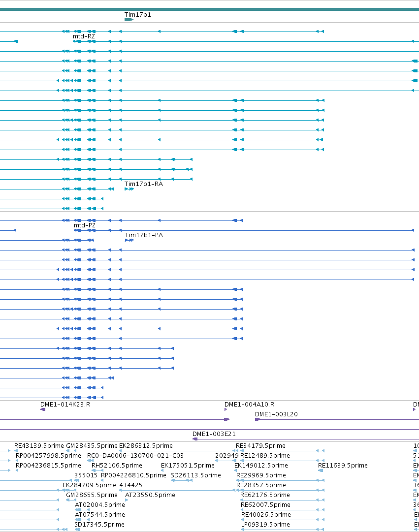The width and height of the screenshot is (419, 532).
Task: Select RC0-DA0006-130700-021-C03 label
Action: (x=135, y=456)
